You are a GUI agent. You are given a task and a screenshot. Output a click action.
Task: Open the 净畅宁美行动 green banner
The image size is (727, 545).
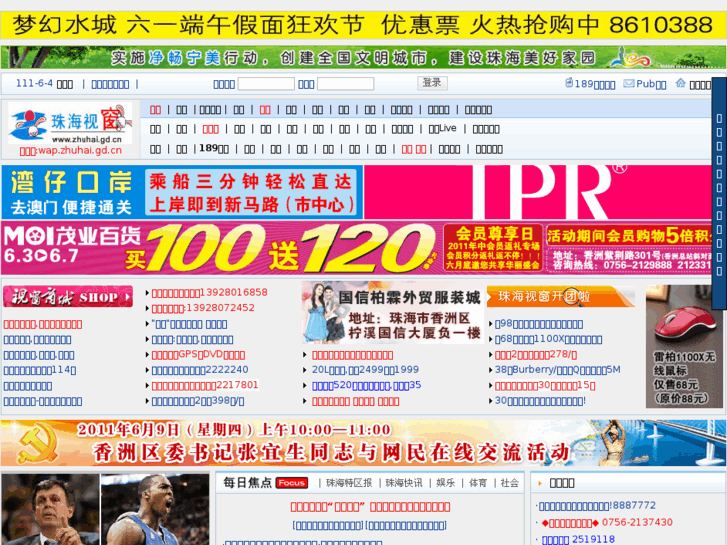coord(363,58)
